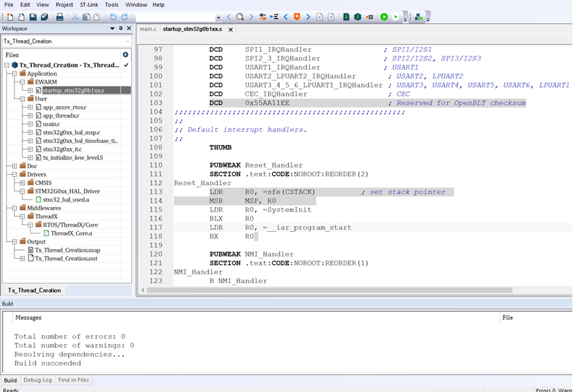Viewport: 573px width, 392px height.
Task: Start Debug without Downloading
Action: tap(395, 17)
